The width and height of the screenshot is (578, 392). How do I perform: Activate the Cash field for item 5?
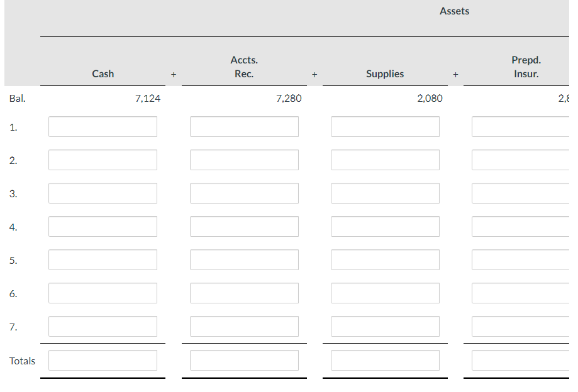[103, 260]
